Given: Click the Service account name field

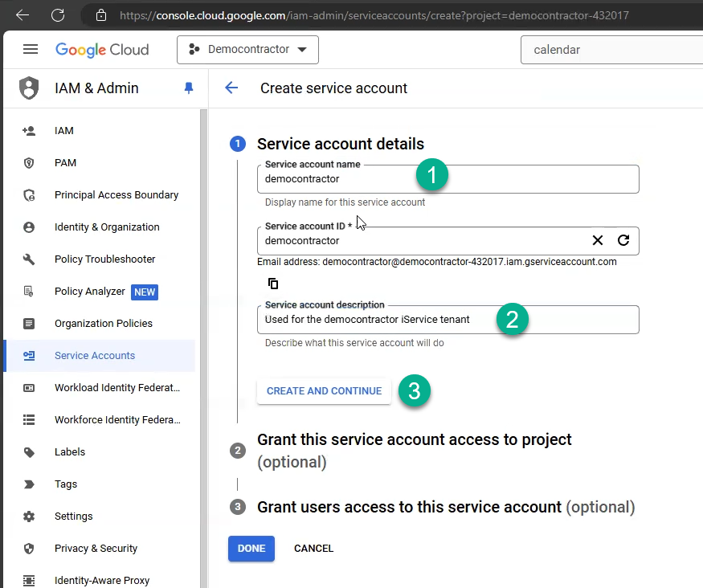Looking at the screenshot, I should [x=448, y=179].
